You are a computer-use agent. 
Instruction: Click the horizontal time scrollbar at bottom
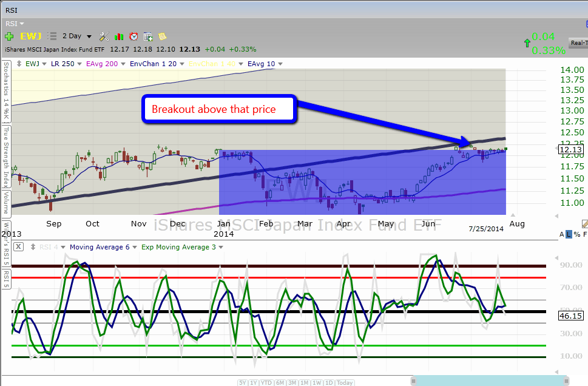coord(490,381)
